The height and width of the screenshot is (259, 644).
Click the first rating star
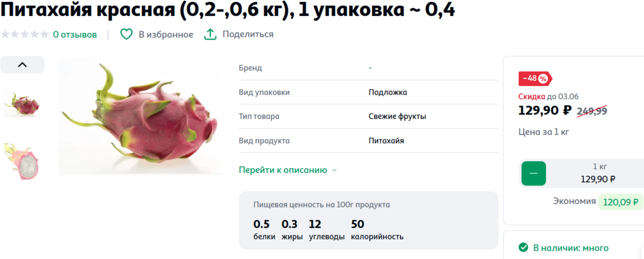click(x=5, y=34)
